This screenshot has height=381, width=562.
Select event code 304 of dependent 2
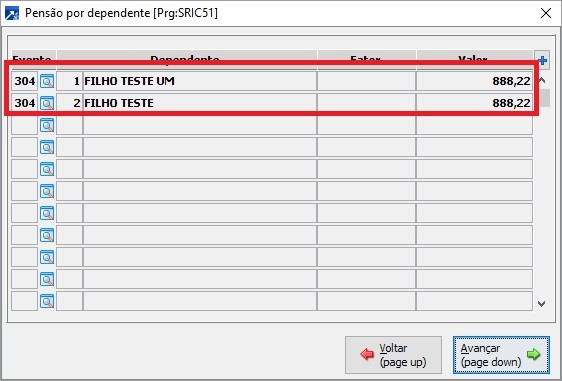(x=24, y=103)
